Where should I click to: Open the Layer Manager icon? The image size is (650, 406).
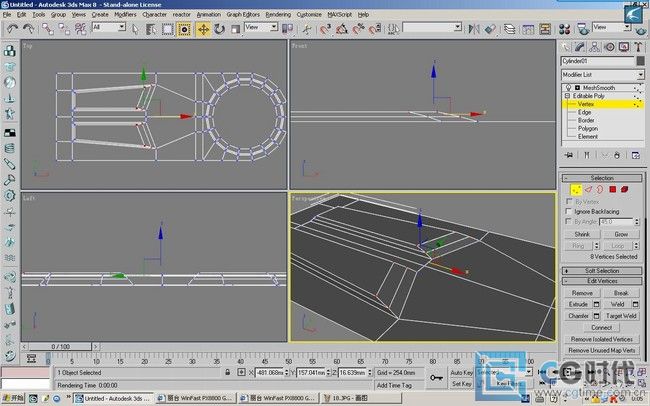coord(509,29)
